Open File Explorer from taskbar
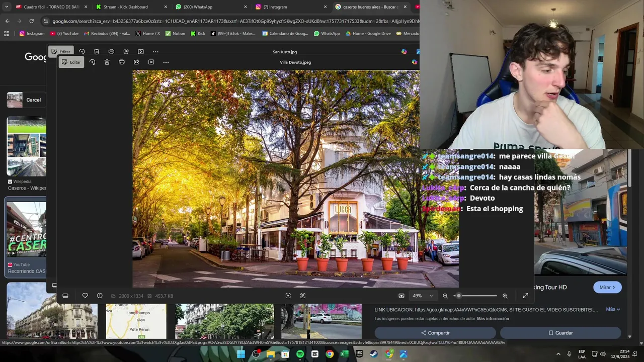 pos(271,354)
